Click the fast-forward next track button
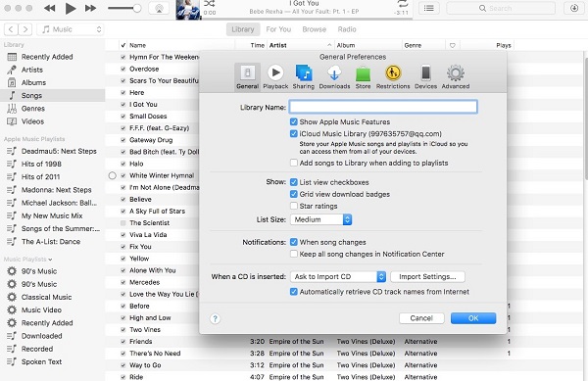The height and width of the screenshot is (381, 588). coord(90,8)
